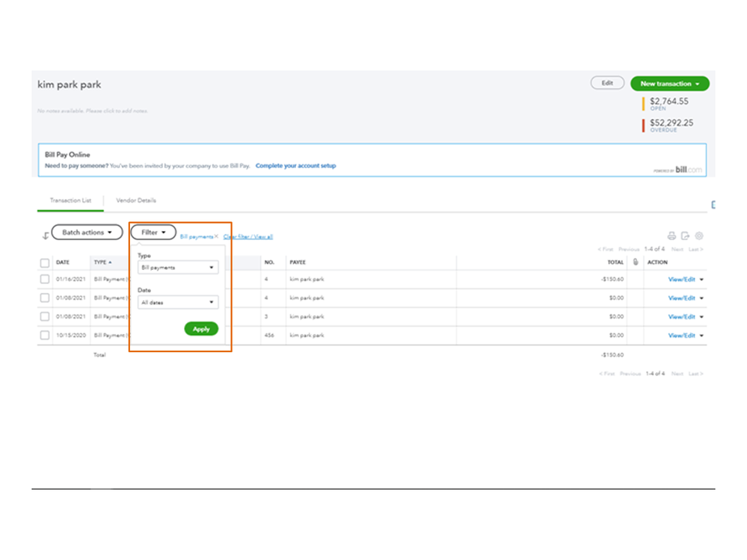Image resolution: width=747 pixels, height=560 pixels.
Task: Remove the Bill payments filter chip via X
Action: (x=216, y=236)
